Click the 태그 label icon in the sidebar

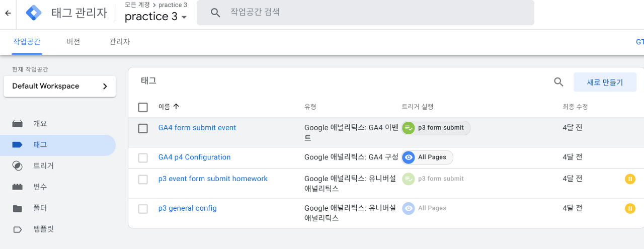tap(18, 145)
